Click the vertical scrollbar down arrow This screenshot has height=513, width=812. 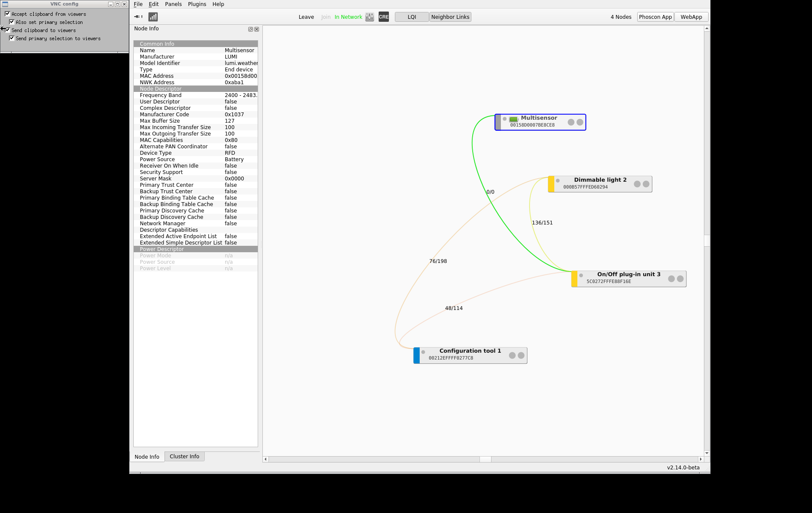(x=707, y=453)
